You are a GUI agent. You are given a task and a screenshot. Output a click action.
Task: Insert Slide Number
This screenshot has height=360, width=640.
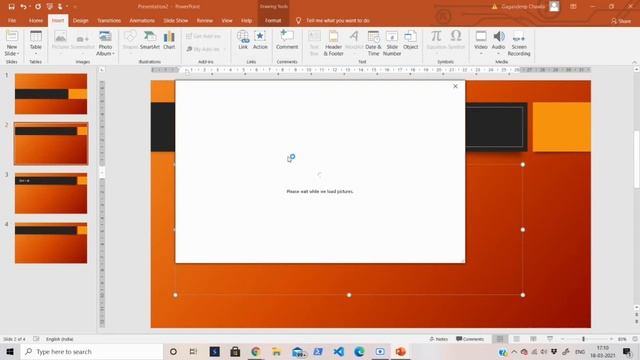click(392, 43)
